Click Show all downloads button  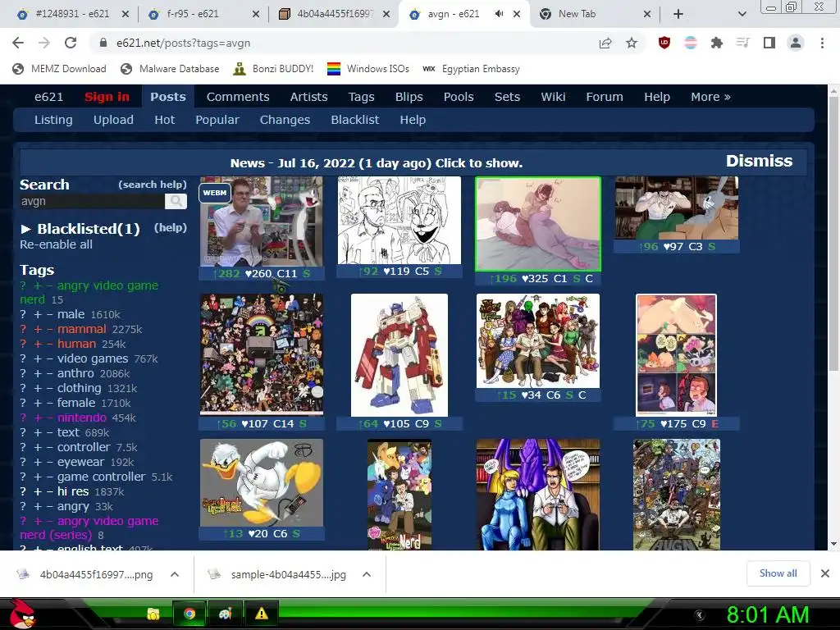(778, 573)
